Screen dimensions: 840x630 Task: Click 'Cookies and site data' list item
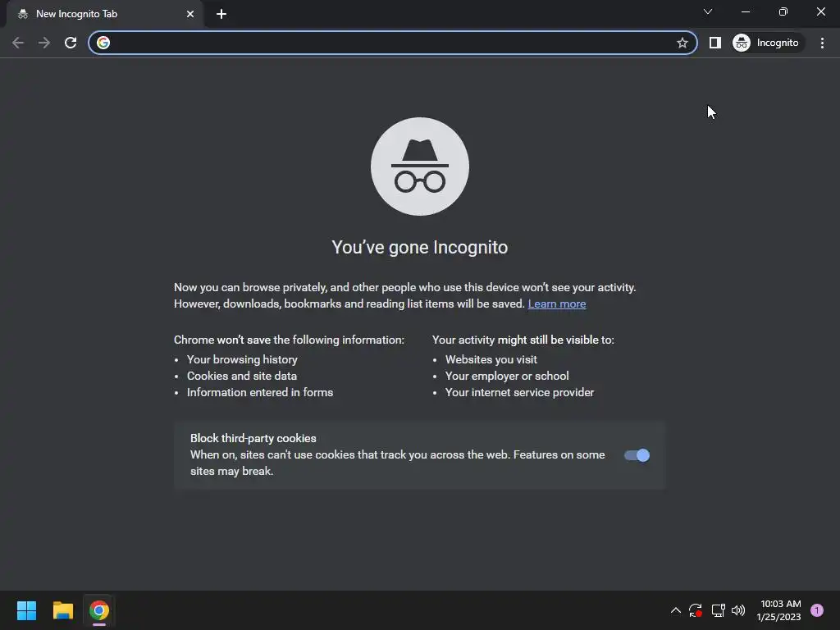pos(242,376)
